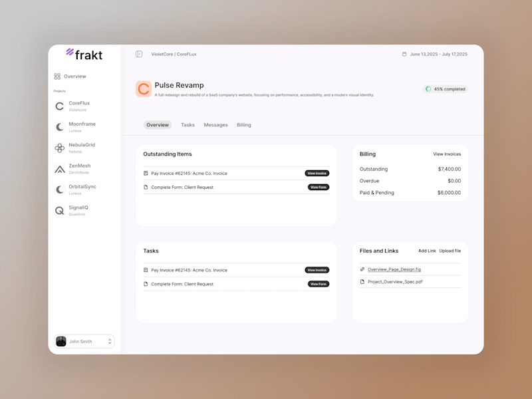Image resolution: width=532 pixels, height=399 pixels.
Task: Select the SignalIQ Q icon
Action: click(x=60, y=211)
